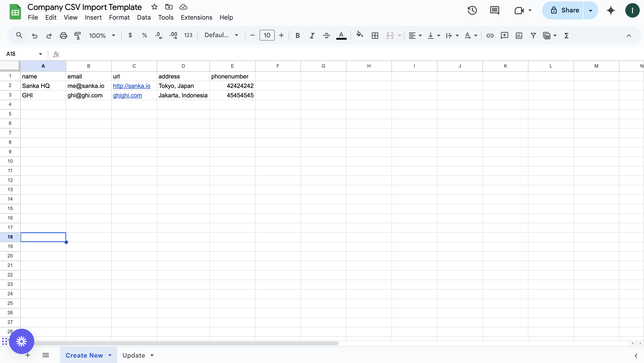The height and width of the screenshot is (363, 644).
Task: Click the paint format icon
Action: tap(77, 36)
